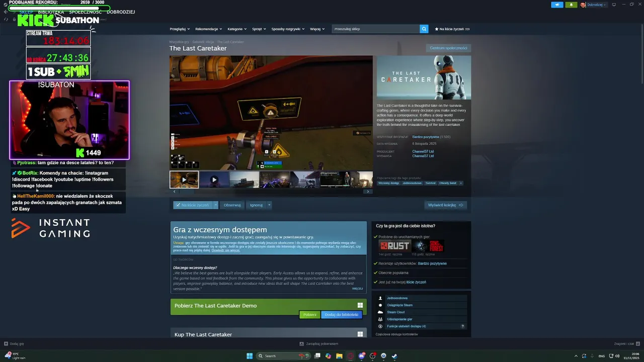Open Centrum społeczności button
Viewport: 644px width, 362px height.
pos(448,48)
